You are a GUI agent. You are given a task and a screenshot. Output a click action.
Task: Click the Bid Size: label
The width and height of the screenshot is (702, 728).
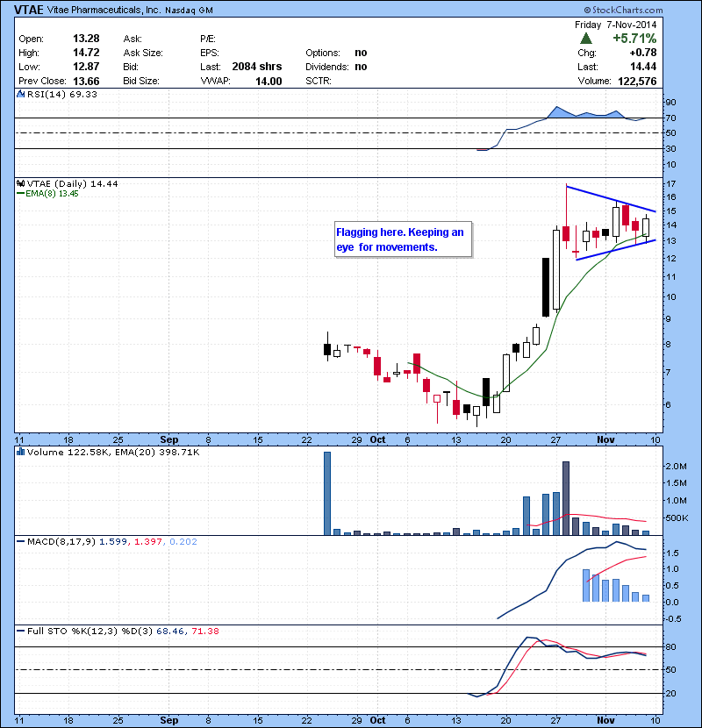point(141,81)
